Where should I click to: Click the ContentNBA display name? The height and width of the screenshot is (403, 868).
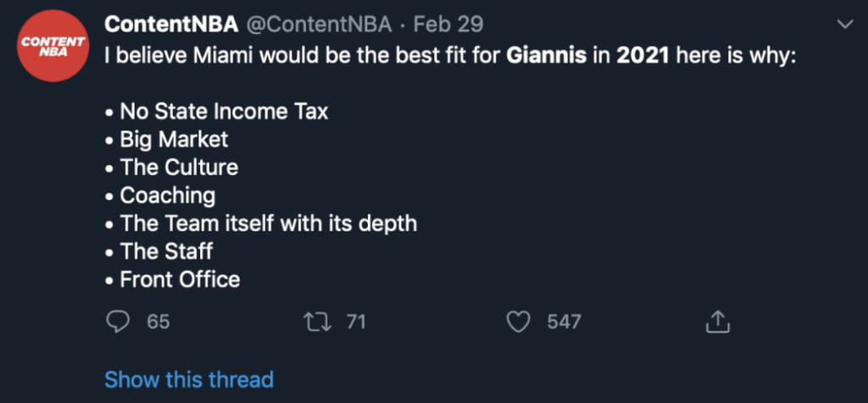click(x=171, y=25)
